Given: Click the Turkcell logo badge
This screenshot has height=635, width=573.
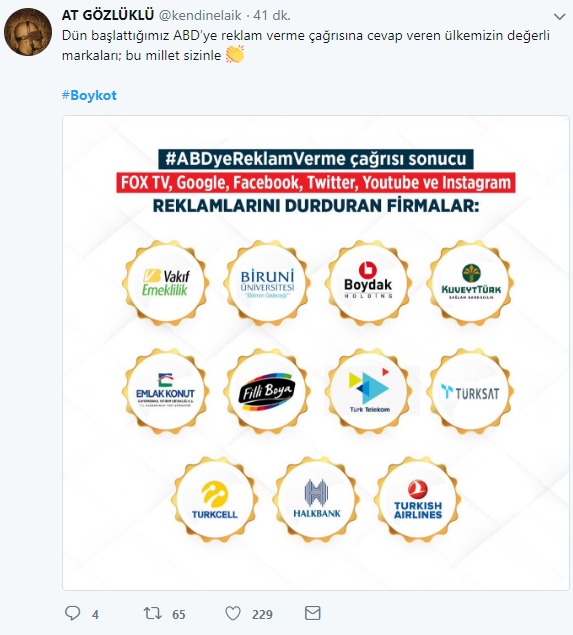Looking at the screenshot, I should click(x=215, y=500).
